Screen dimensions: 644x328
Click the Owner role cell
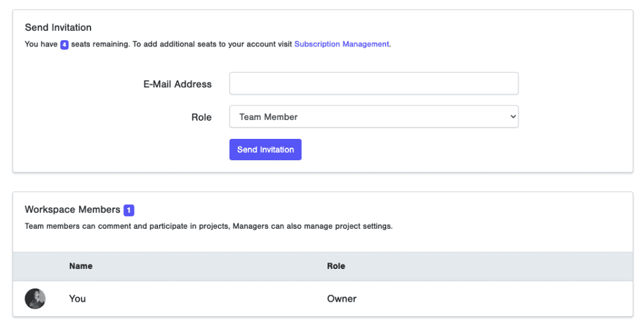(x=341, y=298)
